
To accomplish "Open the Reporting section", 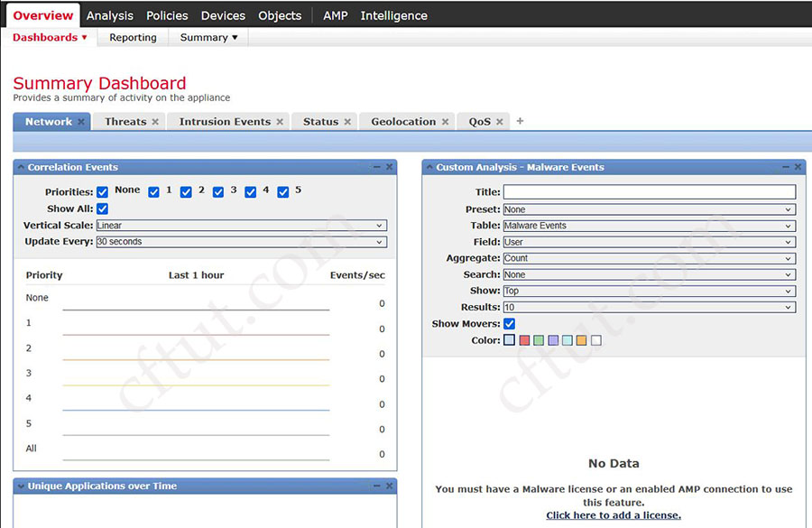I will coord(133,37).
